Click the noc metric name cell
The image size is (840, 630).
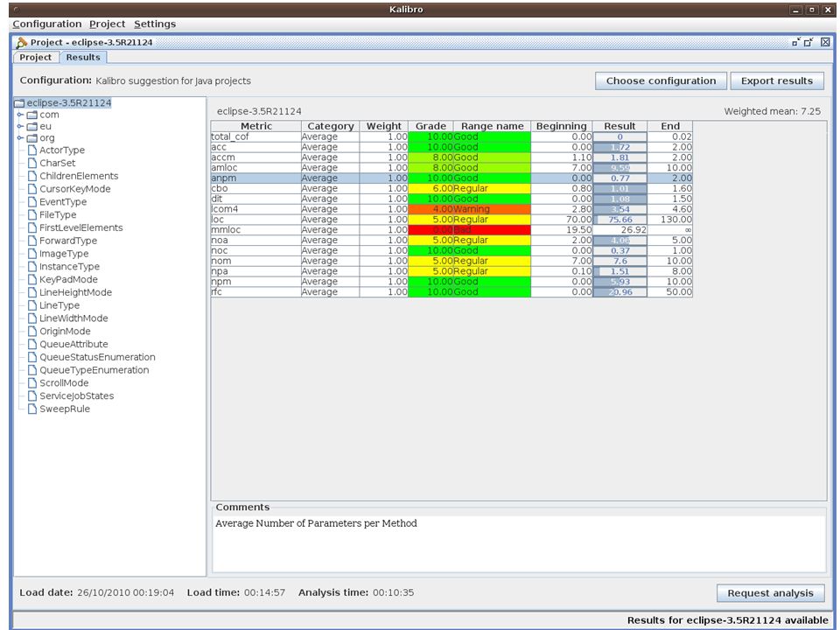256,251
